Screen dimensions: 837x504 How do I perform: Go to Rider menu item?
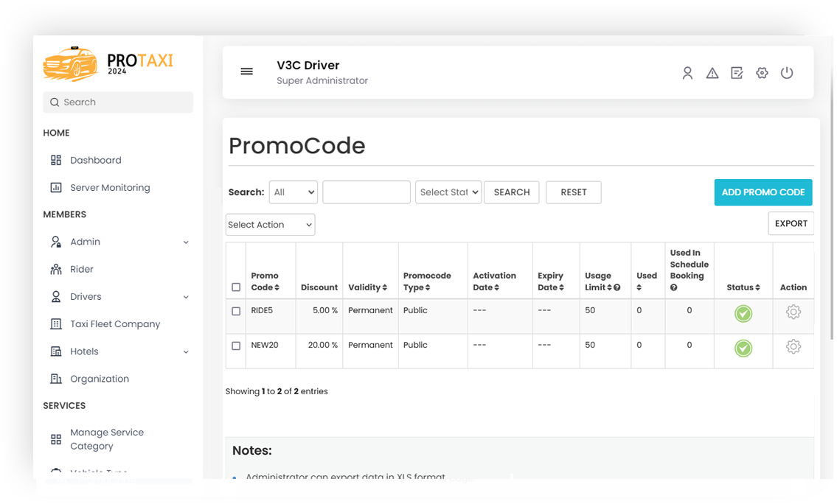tap(82, 270)
